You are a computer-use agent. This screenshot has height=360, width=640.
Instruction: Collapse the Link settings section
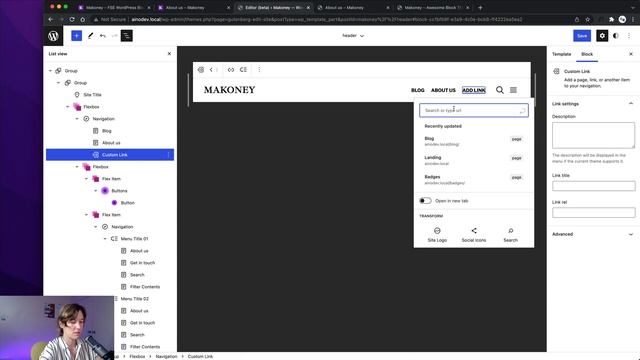(x=631, y=104)
